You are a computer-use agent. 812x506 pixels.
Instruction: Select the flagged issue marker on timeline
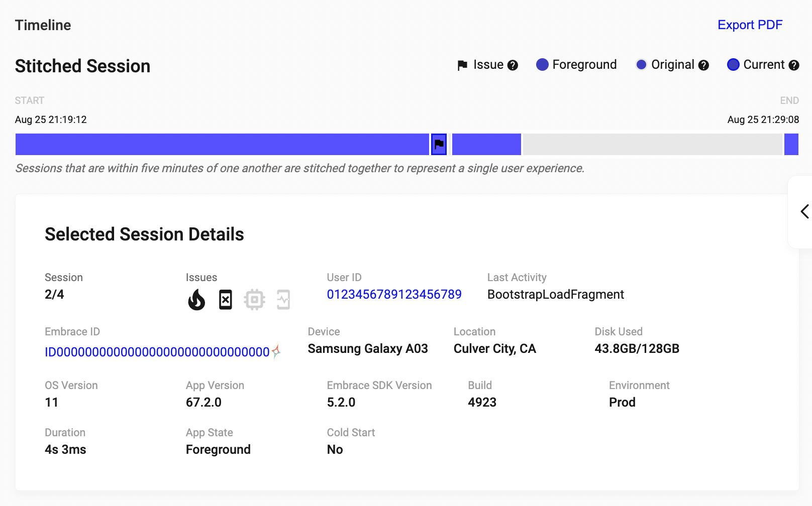click(439, 145)
